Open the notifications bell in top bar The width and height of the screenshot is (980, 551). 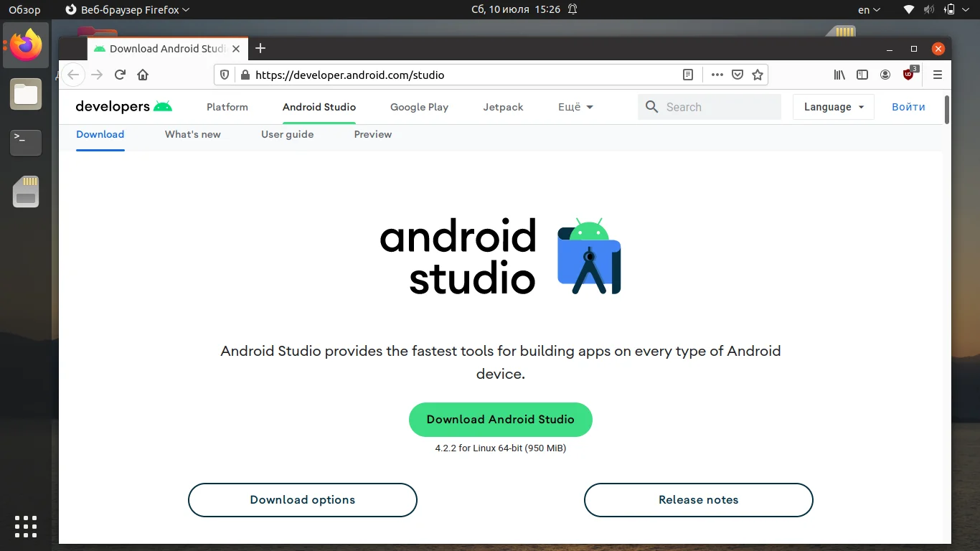point(573,9)
